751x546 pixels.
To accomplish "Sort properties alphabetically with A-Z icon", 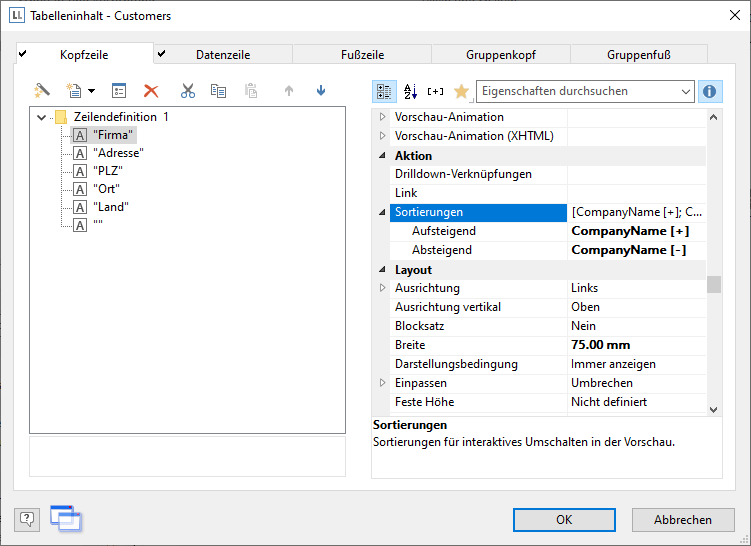I will [410, 91].
